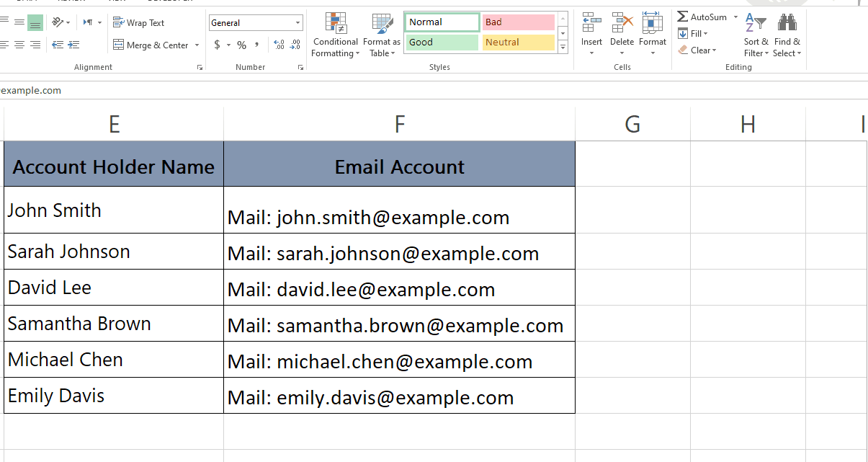Toggle the highlighted Bottom Align button
868x462 pixels.
pyautogui.click(x=35, y=22)
